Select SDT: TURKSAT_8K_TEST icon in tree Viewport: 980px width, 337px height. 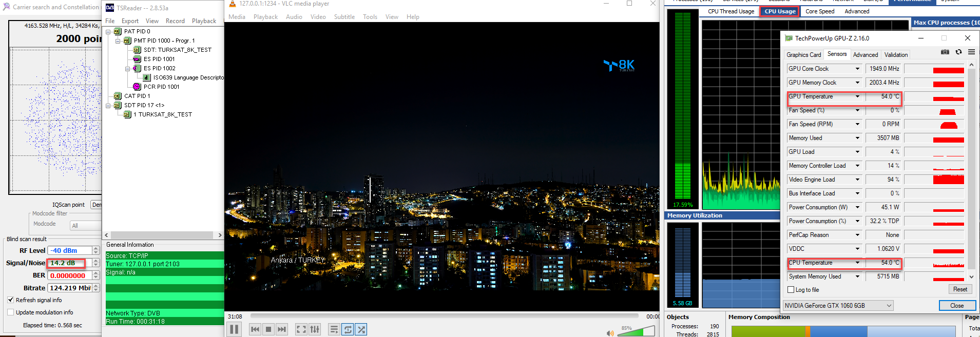tap(137, 50)
